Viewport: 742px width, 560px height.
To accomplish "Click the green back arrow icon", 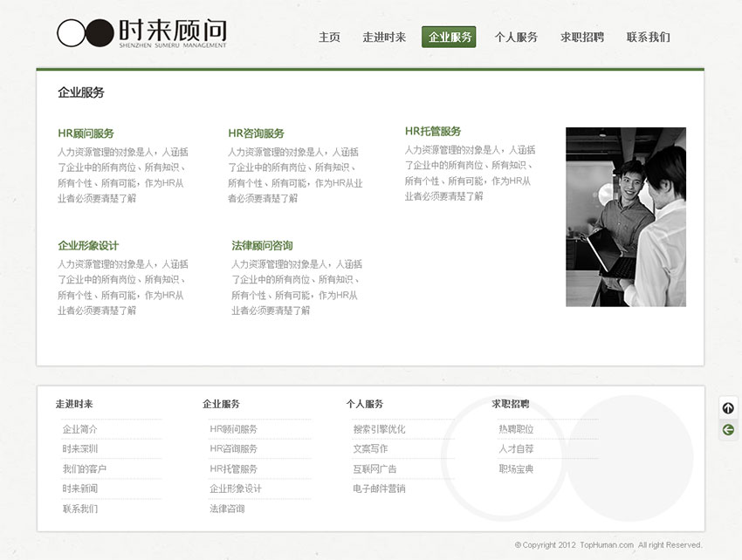I will point(727,430).
